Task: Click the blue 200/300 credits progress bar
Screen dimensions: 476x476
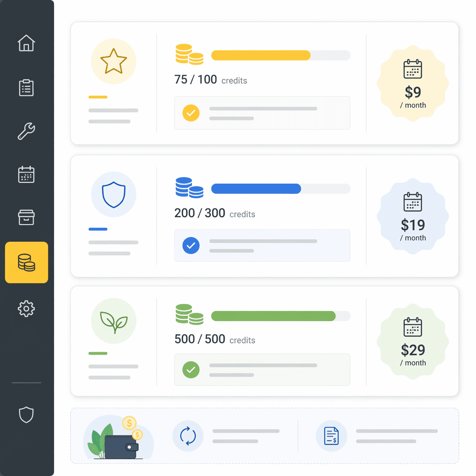Action: (281, 189)
